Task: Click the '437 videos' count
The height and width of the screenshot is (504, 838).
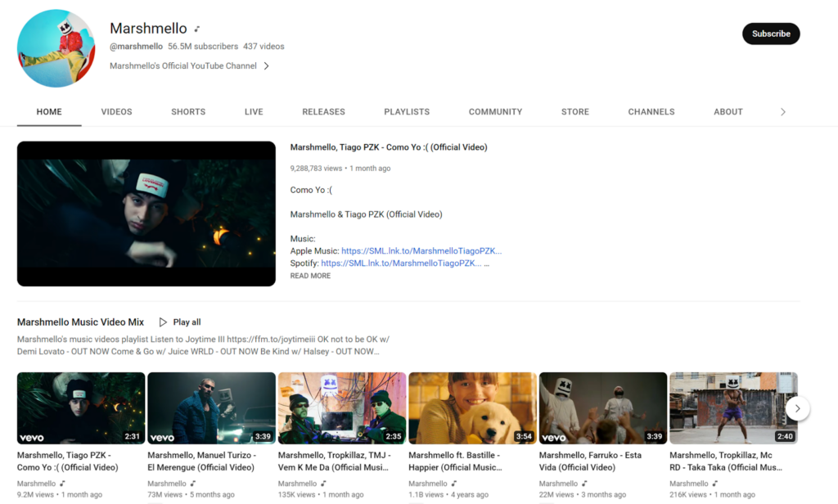Action: (264, 47)
